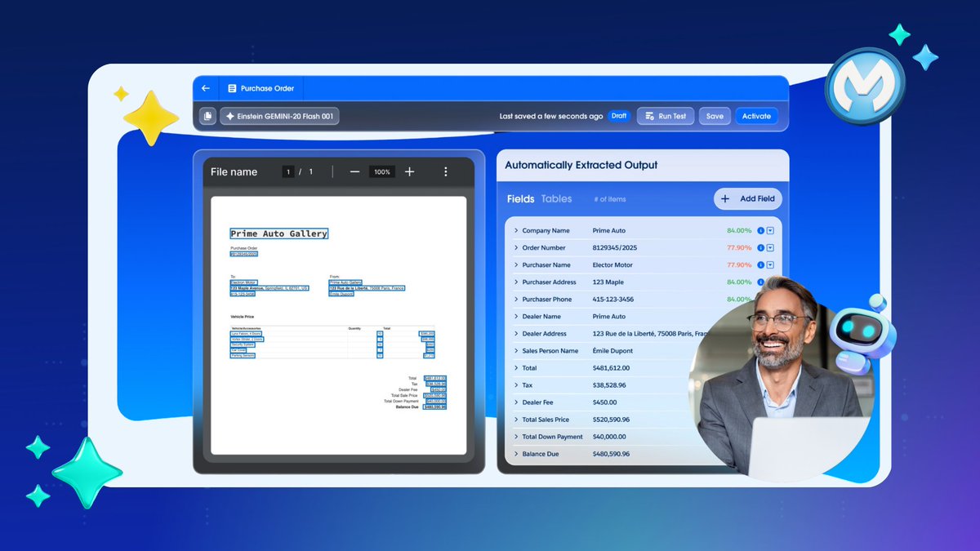Switch to the Fields tab
The height and width of the screenshot is (551, 980).
click(520, 198)
